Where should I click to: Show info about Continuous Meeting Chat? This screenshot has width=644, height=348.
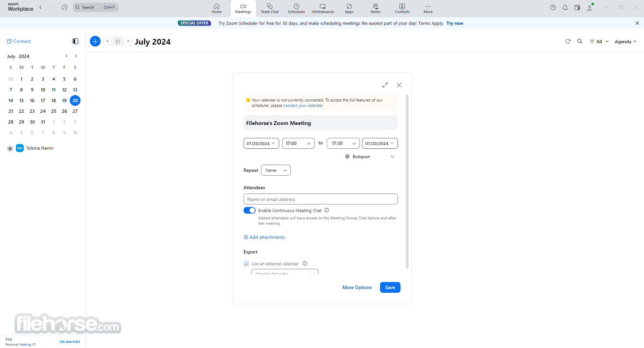pyautogui.click(x=327, y=210)
